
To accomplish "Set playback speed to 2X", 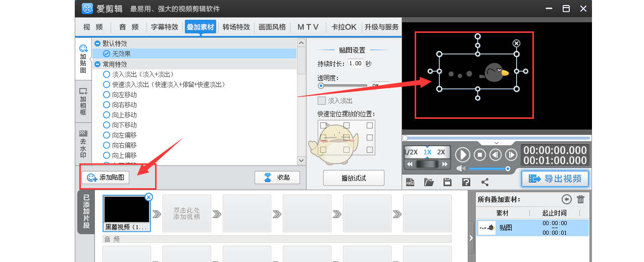I will pos(441,152).
